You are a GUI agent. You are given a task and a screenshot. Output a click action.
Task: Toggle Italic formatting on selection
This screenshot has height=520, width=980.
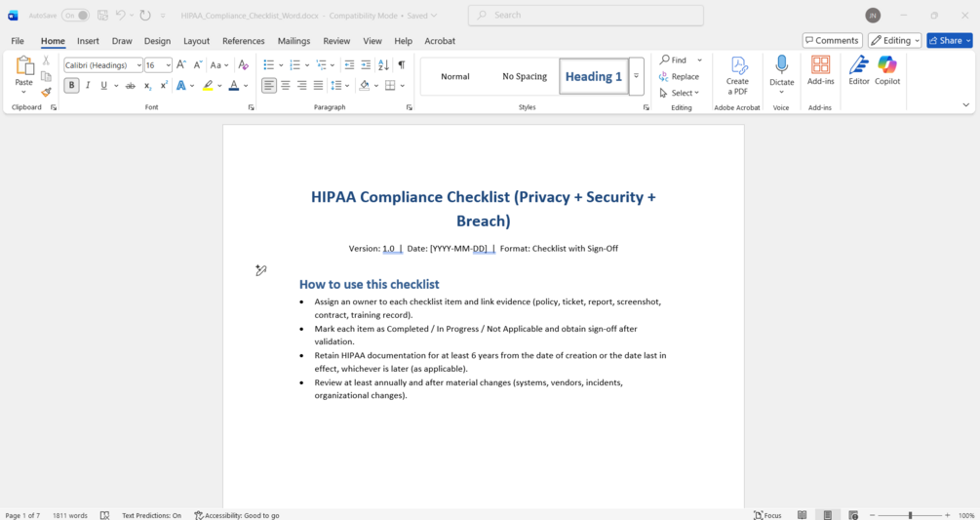tap(88, 86)
